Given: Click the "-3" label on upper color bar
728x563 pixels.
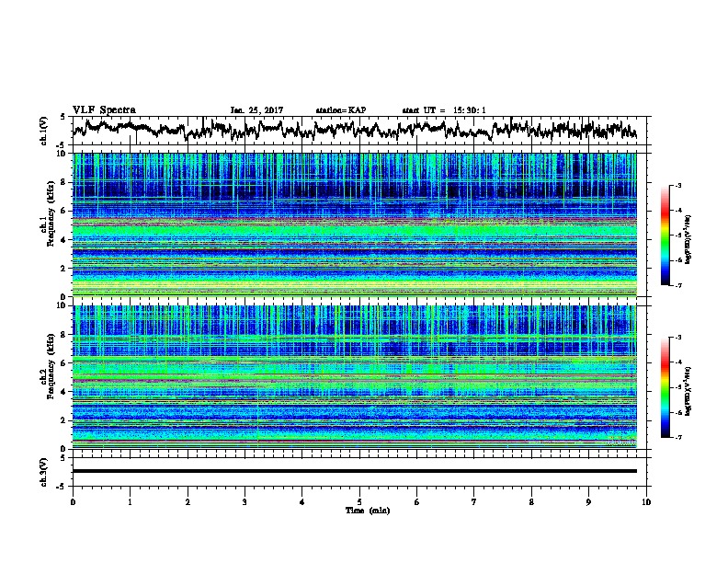Looking at the screenshot, I should click(678, 186).
